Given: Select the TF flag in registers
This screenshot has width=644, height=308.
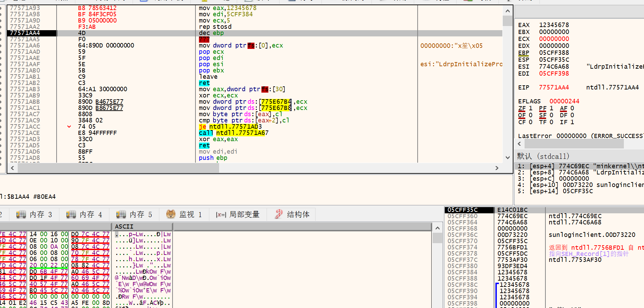Looking at the screenshot, I should click(x=546, y=122).
